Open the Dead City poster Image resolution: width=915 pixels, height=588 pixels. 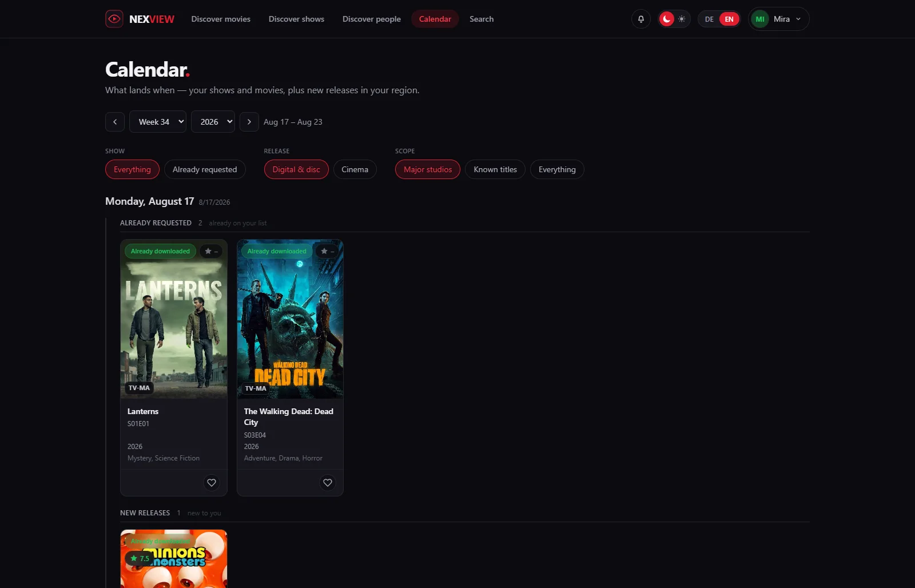coord(291,319)
